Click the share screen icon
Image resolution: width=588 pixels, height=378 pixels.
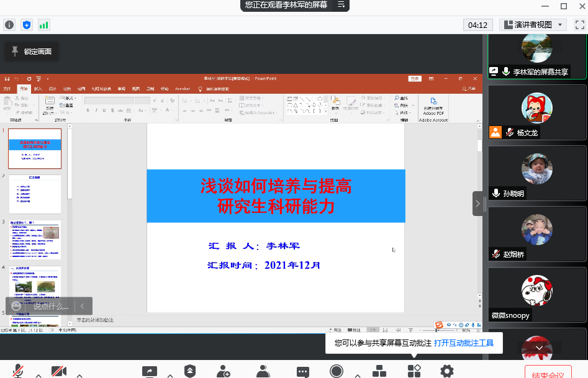pos(150,371)
